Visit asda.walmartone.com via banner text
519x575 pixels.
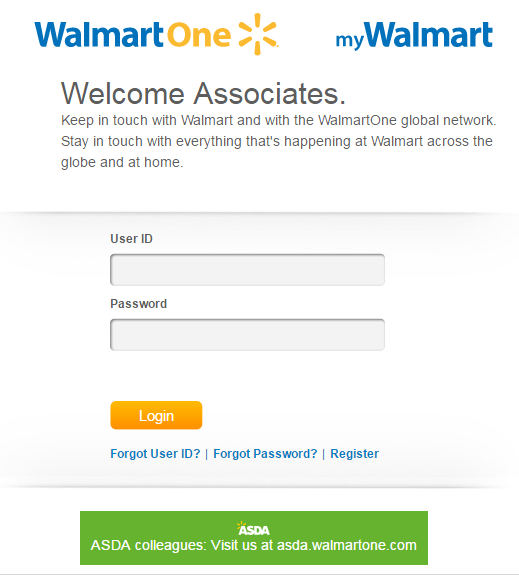(347, 545)
